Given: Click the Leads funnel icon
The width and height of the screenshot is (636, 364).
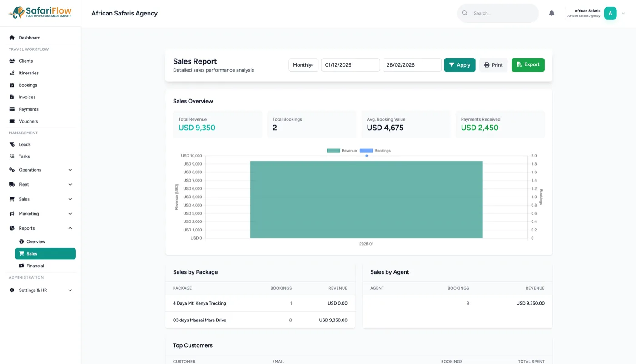Looking at the screenshot, I should (12, 144).
